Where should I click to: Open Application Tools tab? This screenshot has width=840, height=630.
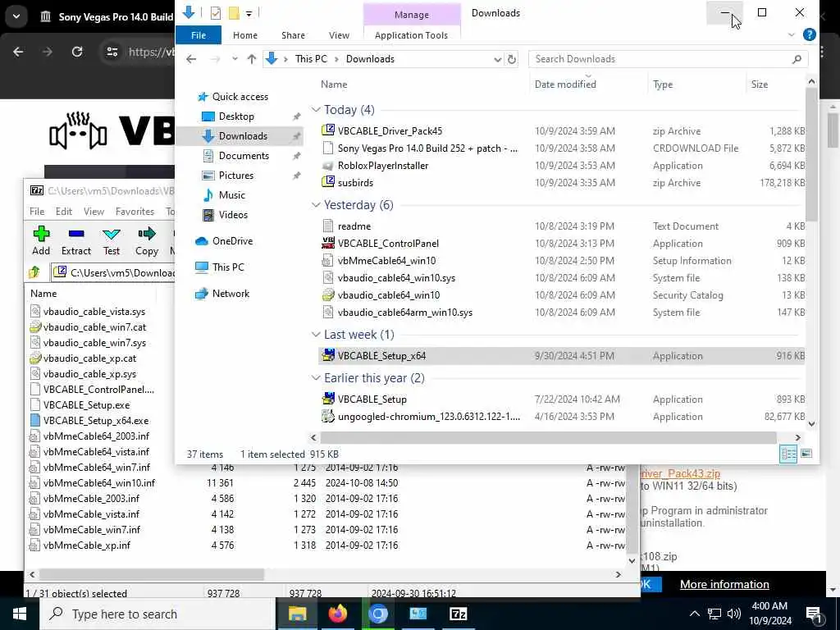tap(411, 34)
